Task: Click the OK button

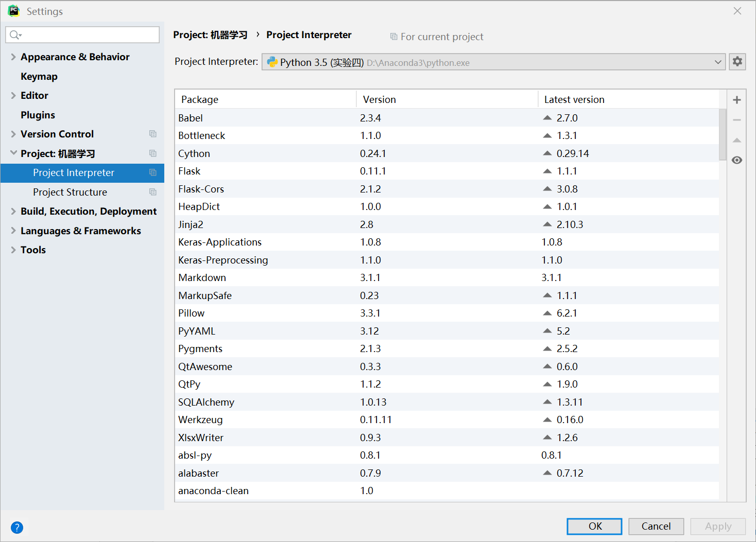Action: point(595,526)
